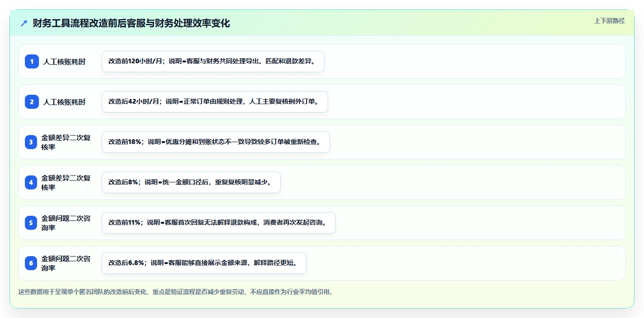Click number badge 1
The image size is (644, 318).
pos(31,61)
